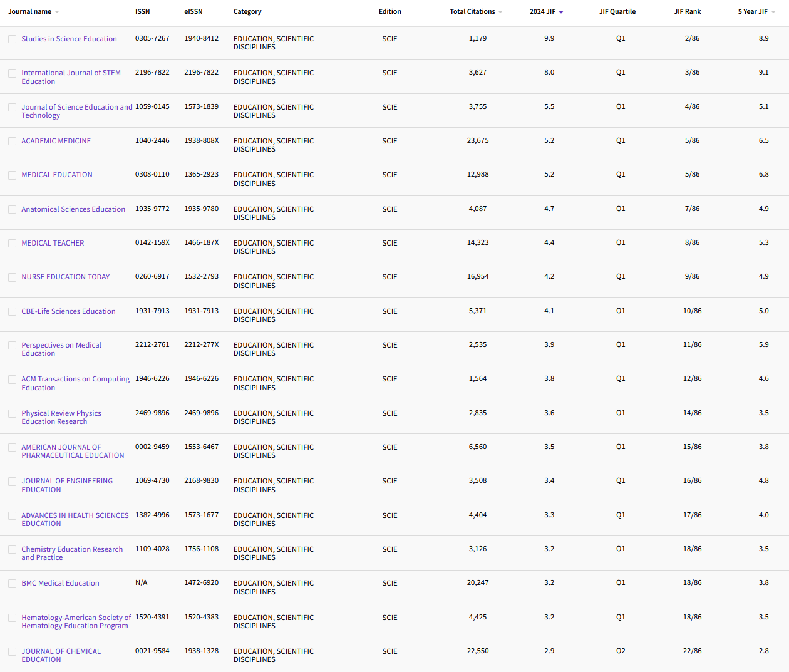Click the Edition column header
789x672 pixels.
[x=389, y=11]
